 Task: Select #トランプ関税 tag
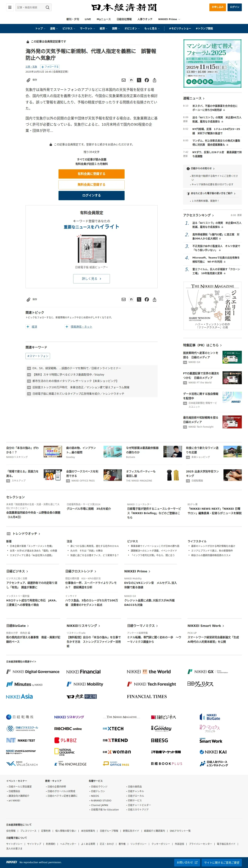(x=204, y=29)
